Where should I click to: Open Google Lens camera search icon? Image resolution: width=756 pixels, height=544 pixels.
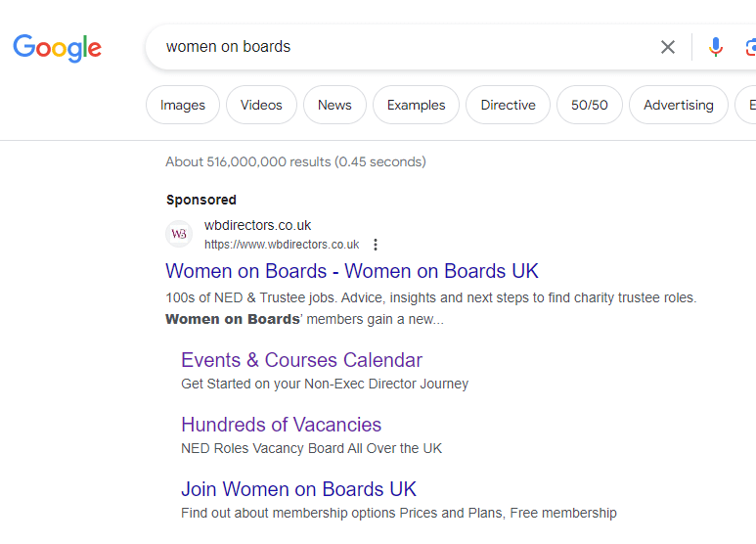[751, 47]
